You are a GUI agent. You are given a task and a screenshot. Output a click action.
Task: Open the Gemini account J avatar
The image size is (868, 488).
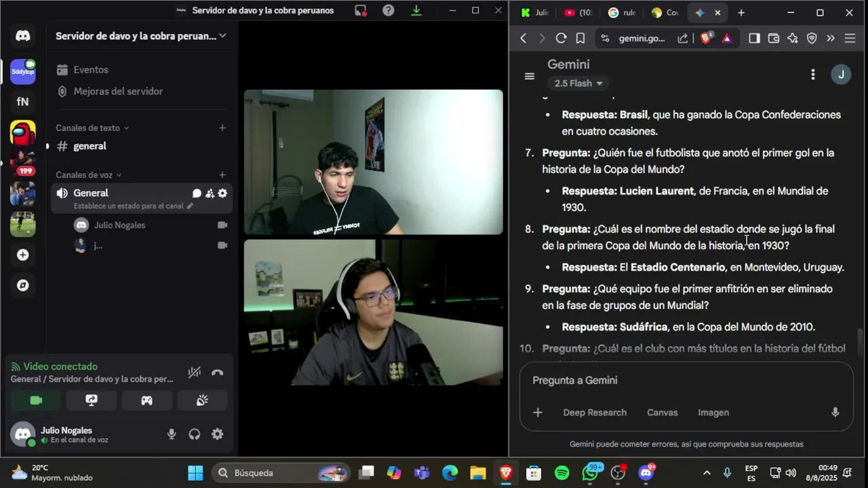point(841,75)
